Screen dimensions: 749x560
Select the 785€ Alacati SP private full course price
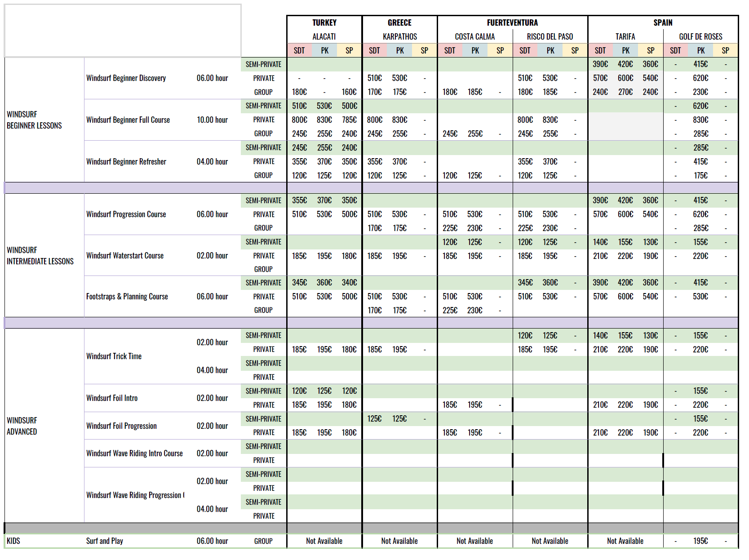pyautogui.click(x=349, y=120)
